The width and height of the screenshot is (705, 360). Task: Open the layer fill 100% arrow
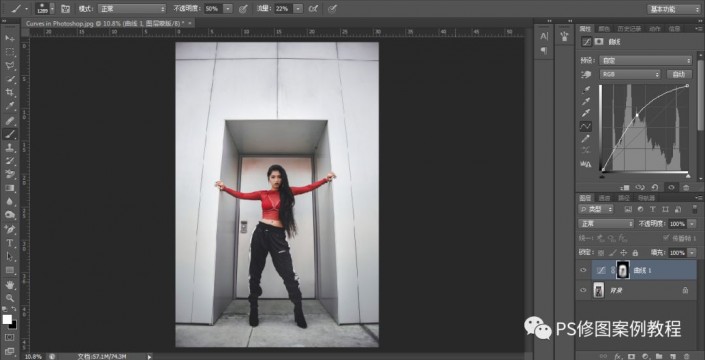point(691,253)
